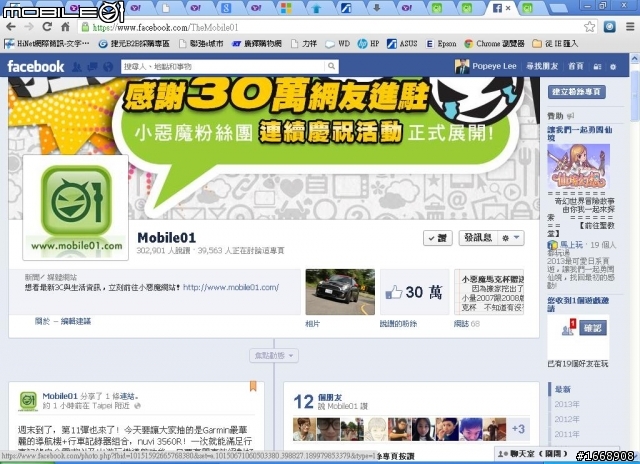Click the globe audience icon on the post
This screenshot has width=640, height=464.
(x=137, y=406)
